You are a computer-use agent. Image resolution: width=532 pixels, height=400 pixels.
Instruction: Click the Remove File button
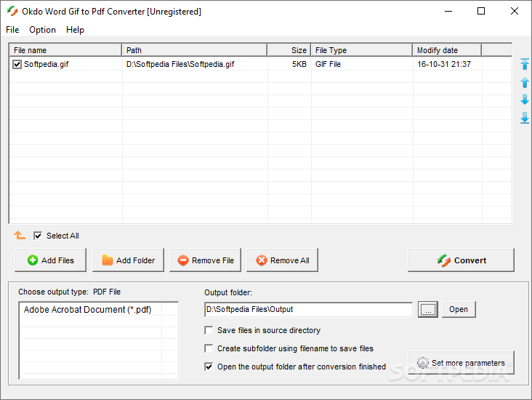point(205,260)
